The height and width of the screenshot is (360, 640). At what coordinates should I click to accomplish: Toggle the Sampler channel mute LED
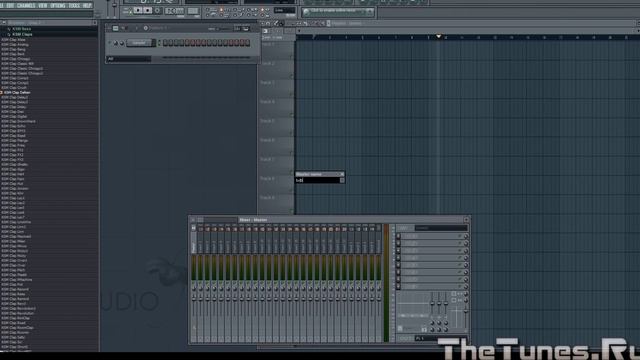click(x=109, y=42)
